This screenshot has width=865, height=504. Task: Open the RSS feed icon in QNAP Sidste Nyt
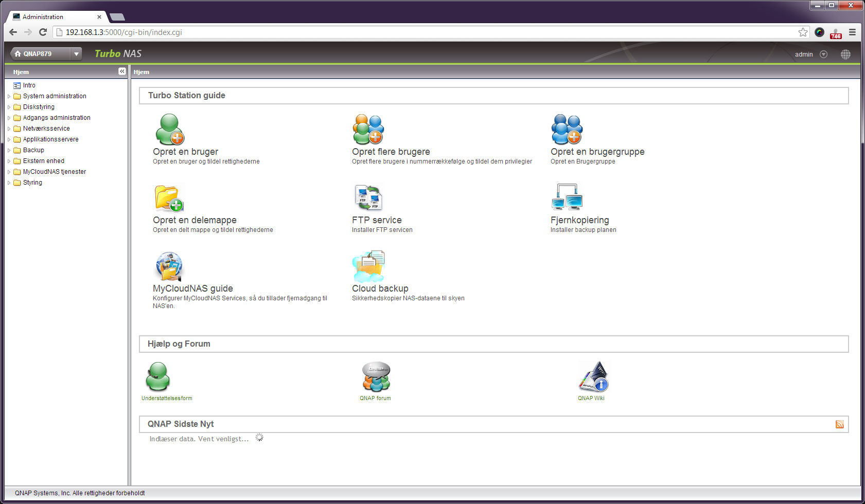[839, 424]
